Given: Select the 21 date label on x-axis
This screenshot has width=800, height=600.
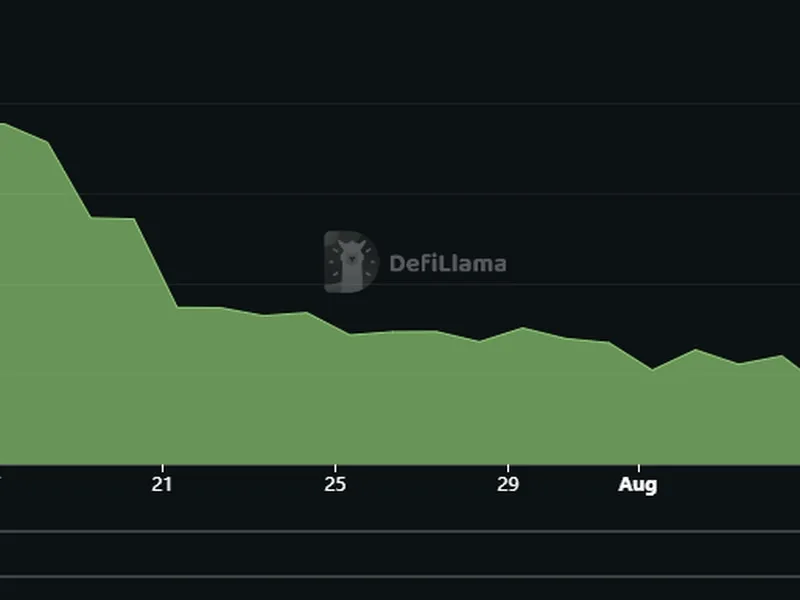Looking at the screenshot, I should click(x=162, y=485).
